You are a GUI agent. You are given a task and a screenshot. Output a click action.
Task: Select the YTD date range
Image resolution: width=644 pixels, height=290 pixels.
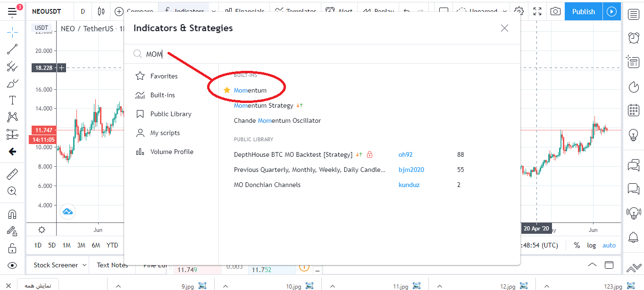click(112, 245)
